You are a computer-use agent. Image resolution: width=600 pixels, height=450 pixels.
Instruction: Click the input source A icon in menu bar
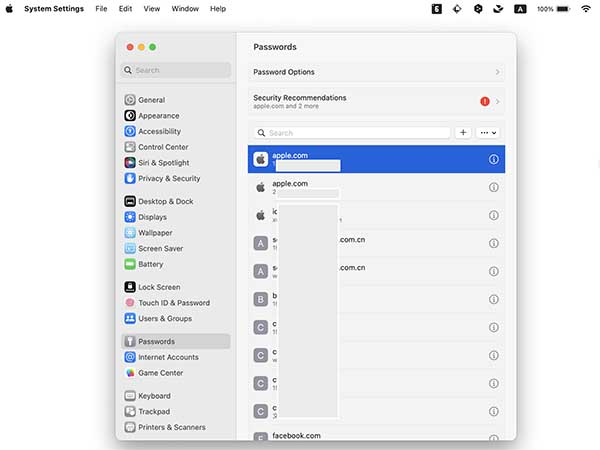pos(520,9)
